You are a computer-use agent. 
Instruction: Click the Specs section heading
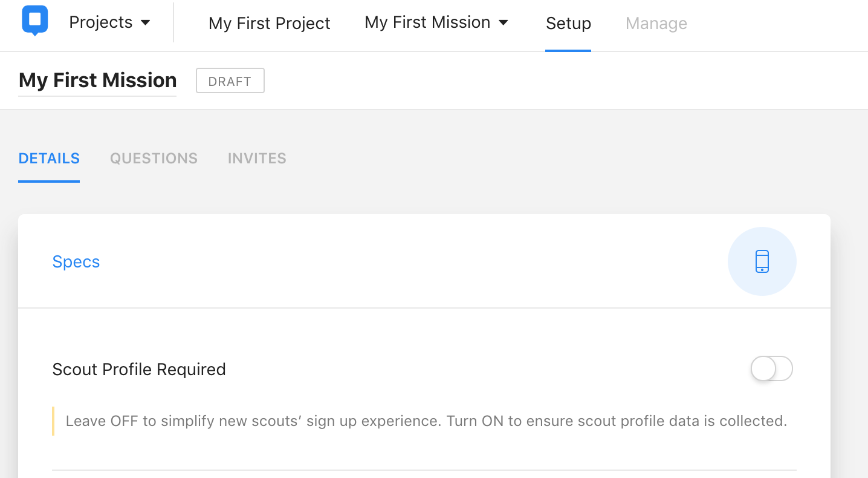[x=76, y=262]
